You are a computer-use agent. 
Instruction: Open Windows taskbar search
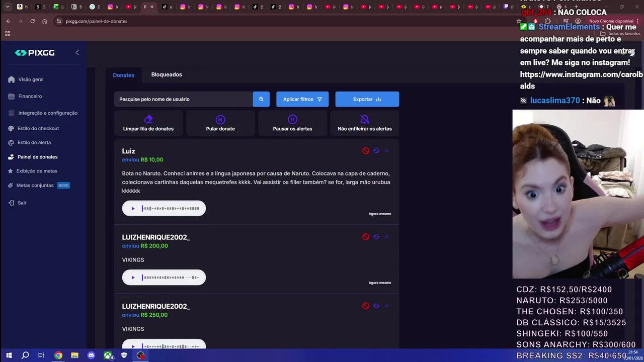[x=25, y=355]
